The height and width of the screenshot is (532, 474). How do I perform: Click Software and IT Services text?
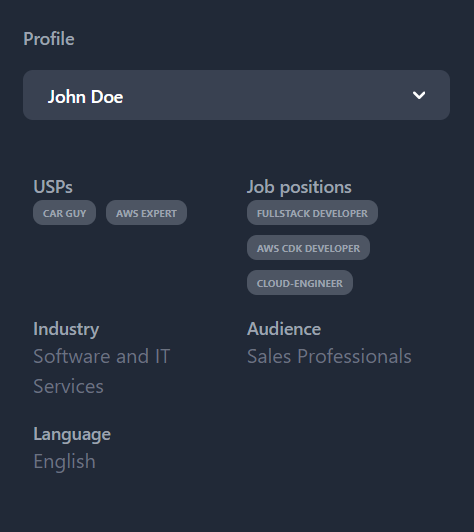click(102, 371)
